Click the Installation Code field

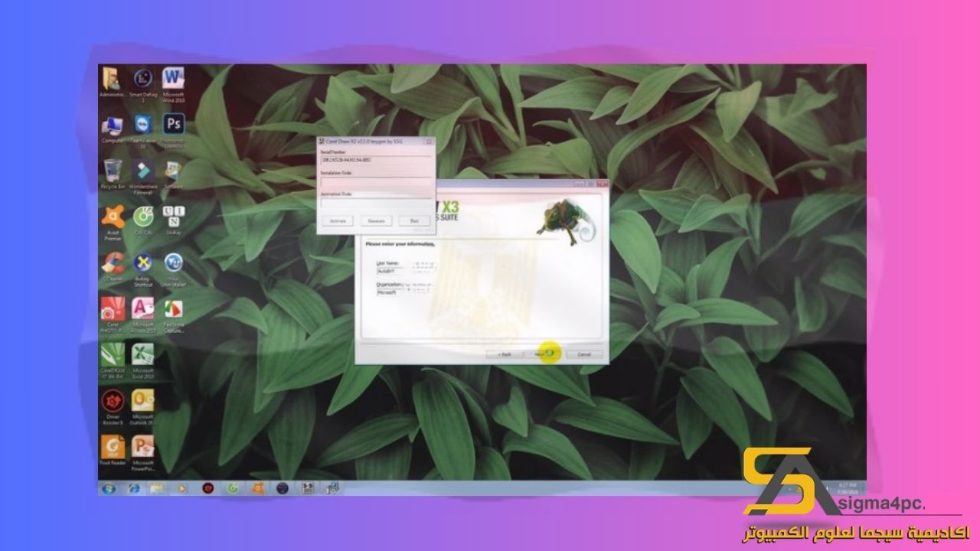tap(376, 184)
